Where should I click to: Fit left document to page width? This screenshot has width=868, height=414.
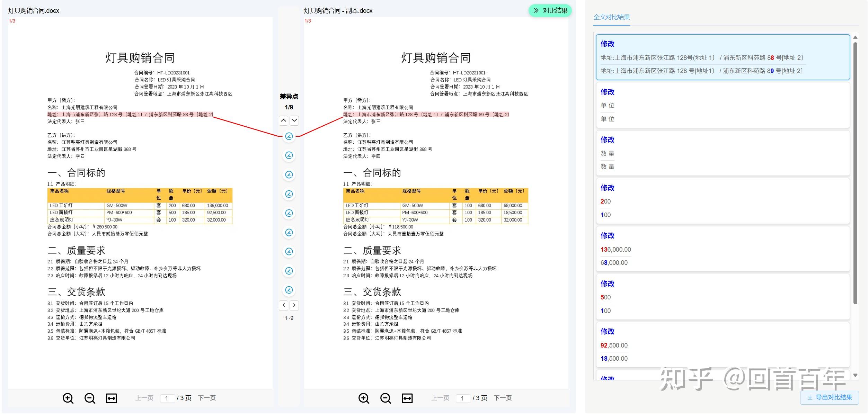[111, 398]
